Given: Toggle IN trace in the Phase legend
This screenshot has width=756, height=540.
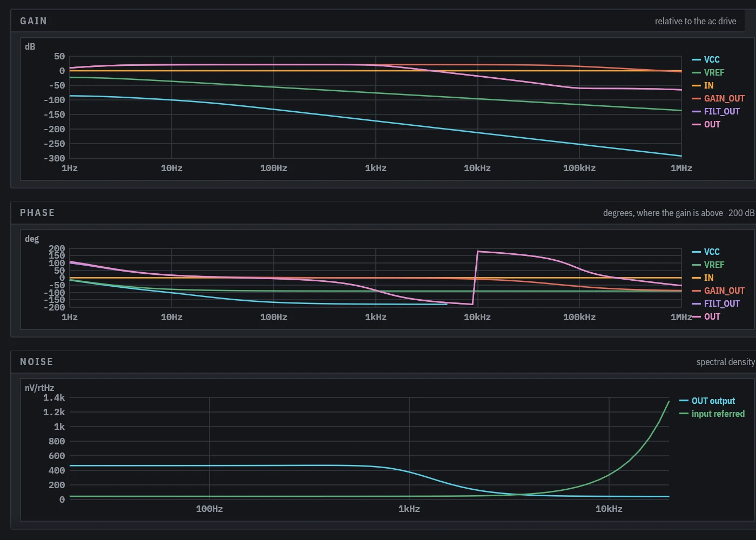Looking at the screenshot, I should (703, 278).
